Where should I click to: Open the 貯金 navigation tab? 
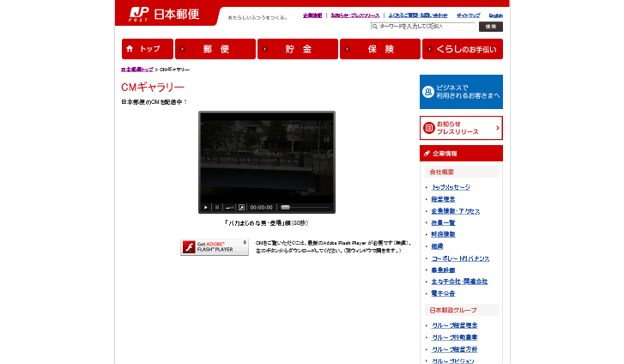298,49
